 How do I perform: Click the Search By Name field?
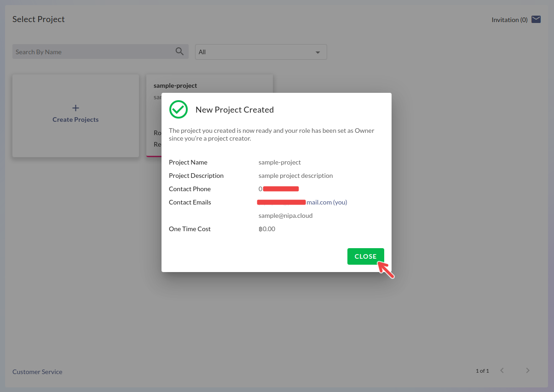click(92, 52)
